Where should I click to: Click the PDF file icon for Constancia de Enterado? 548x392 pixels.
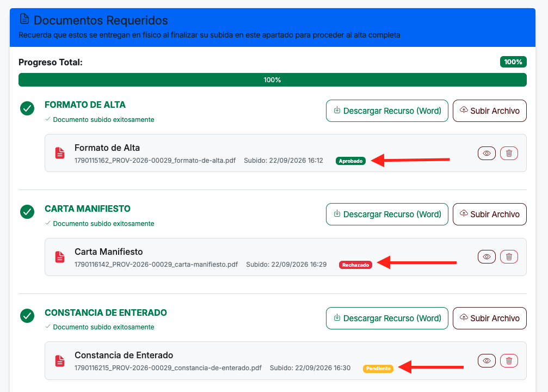click(x=60, y=361)
